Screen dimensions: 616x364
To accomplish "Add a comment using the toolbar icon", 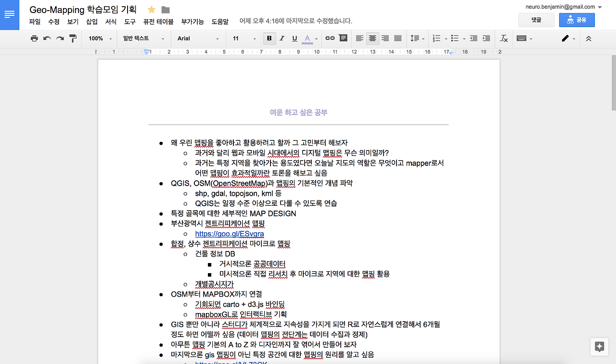I will 343,38.
